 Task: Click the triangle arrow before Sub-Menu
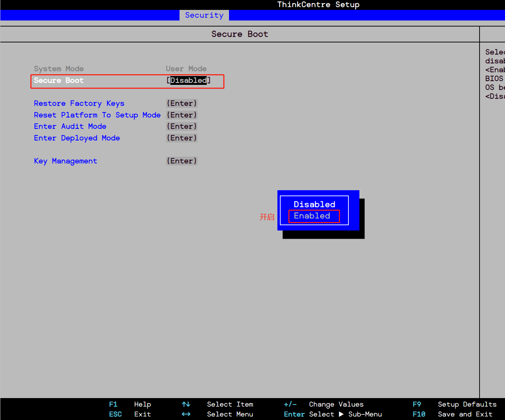point(341,414)
